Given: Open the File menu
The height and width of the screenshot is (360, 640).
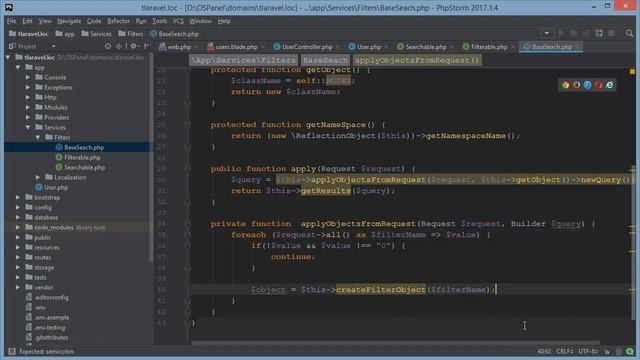Looking at the screenshot, I should pos(11,21).
